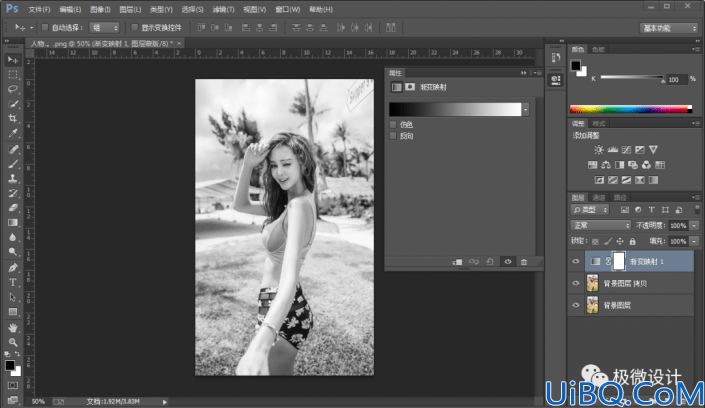Select the Lasso tool
The width and height of the screenshot is (705, 408).
(13, 89)
